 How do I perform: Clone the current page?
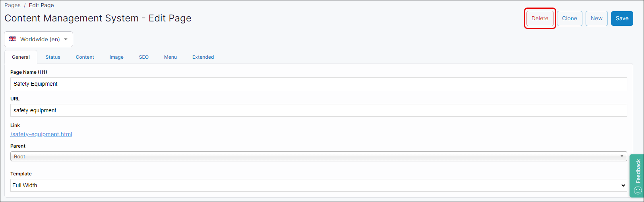[569, 18]
